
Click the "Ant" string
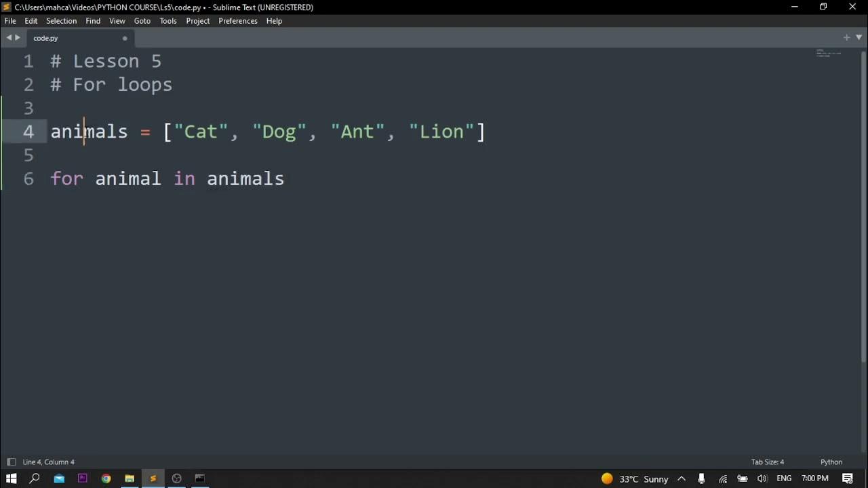pyautogui.click(x=357, y=131)
